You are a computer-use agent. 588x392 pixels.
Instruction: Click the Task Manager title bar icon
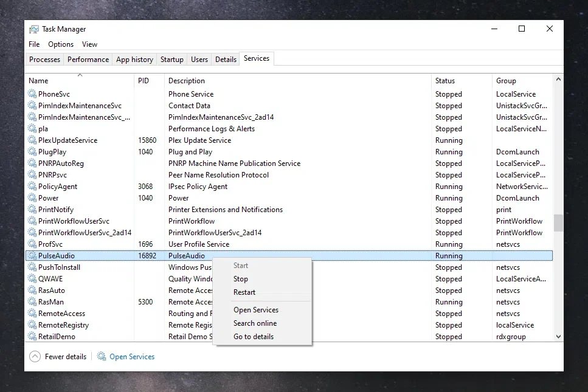34,29
